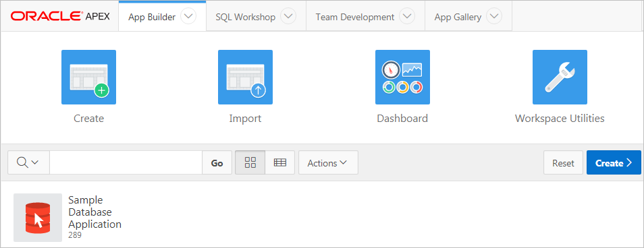The height and width of the screenshot is (248, 644).
Task: Open the search column selector magnifier dropdown
Action: coord(28,162)
